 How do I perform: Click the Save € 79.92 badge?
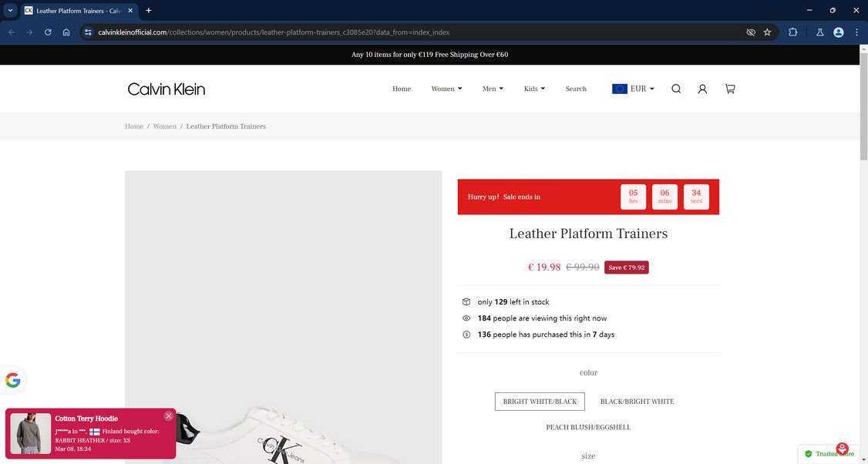click(x=627, y=267)
